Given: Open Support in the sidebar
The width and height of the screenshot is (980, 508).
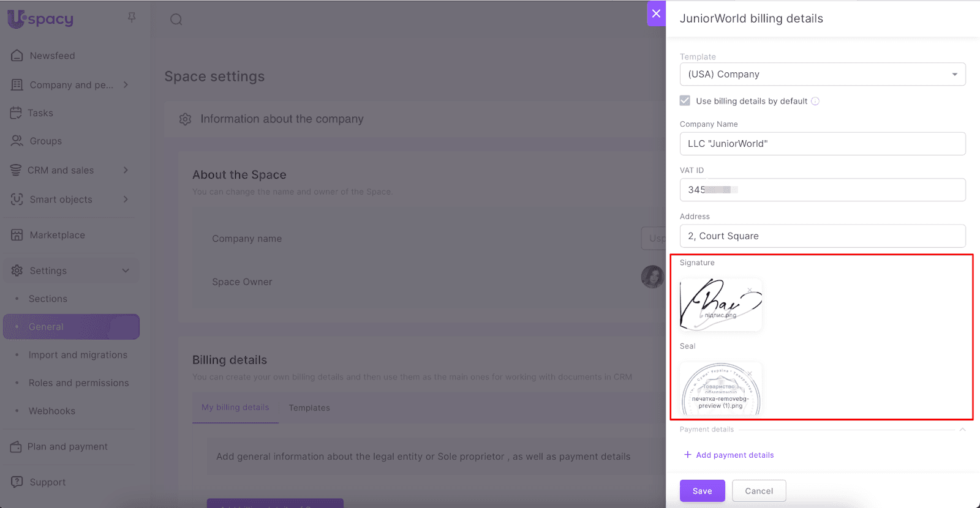Looking at the screenshot, I should coord(47,482).
